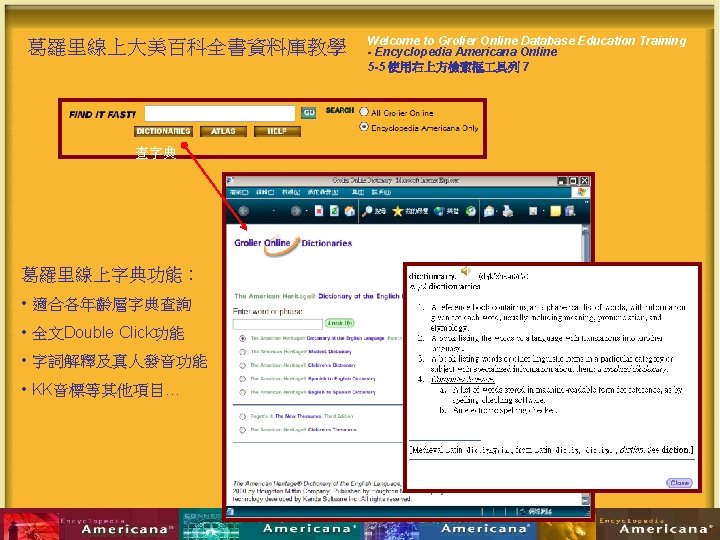Open the Edit icon dropdown arrow
This screenshot has height=540, width=720.
(x=542, y=211)
